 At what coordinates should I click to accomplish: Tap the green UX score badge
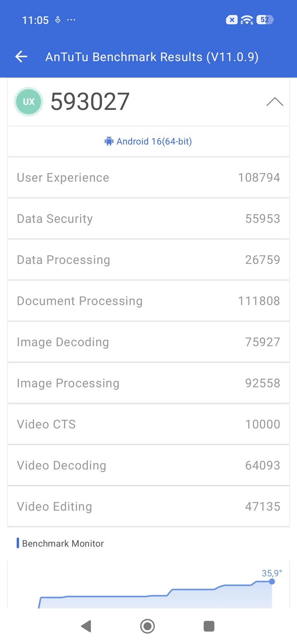[x=28, y=102]
